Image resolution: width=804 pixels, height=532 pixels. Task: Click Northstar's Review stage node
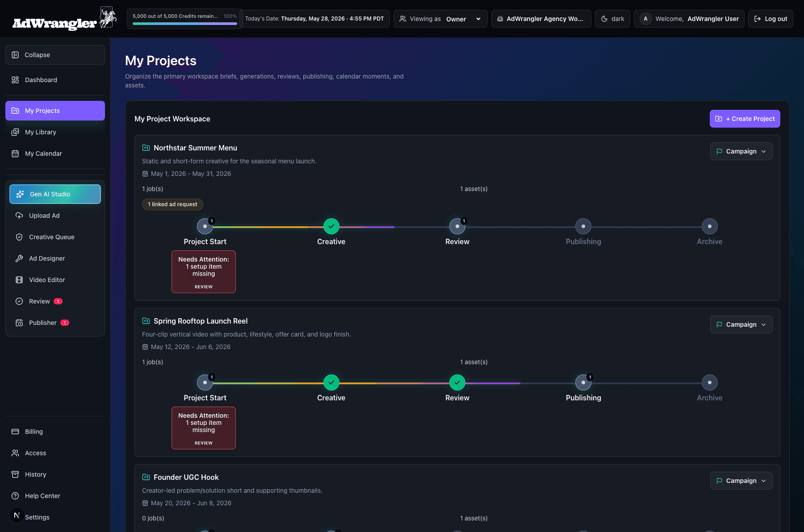457,226
